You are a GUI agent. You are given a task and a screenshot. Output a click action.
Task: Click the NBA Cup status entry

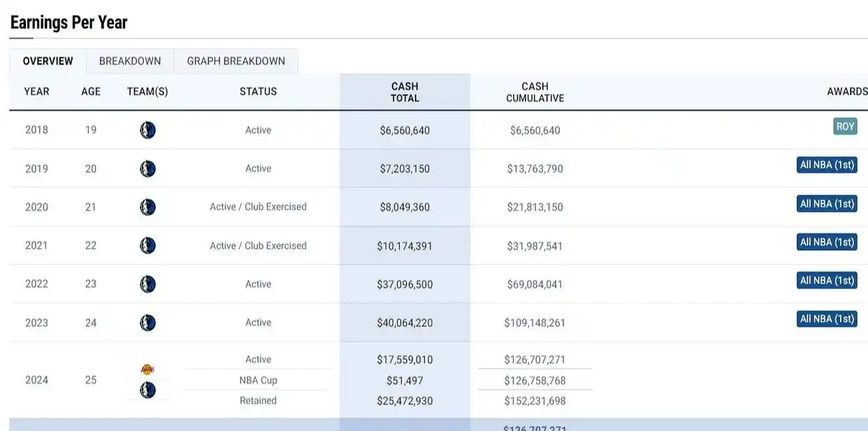pyautogui.click(x=258, y=380)
